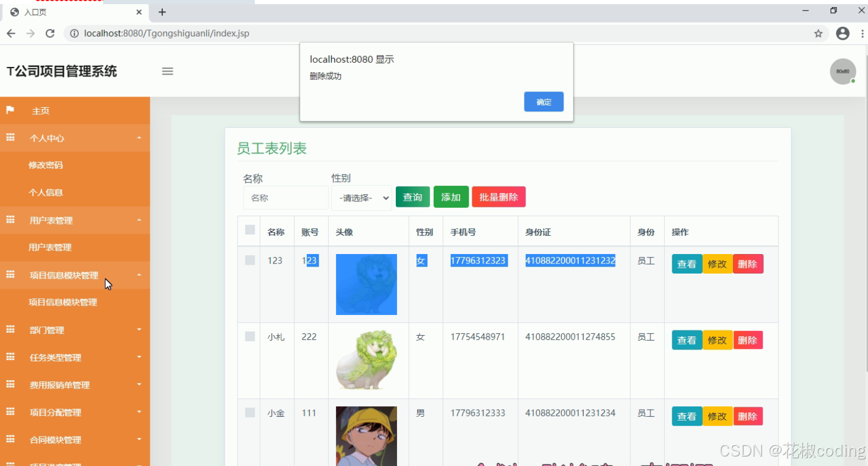Click 确定 in the delete confirmation dialog
This screenshot has height=466, width=868.
(543, 101)
